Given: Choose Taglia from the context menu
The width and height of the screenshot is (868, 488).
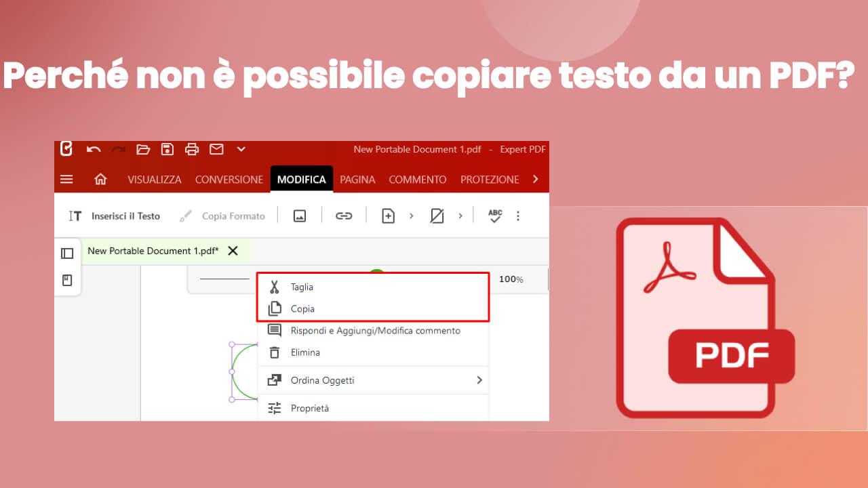Looking at the screenshot, I should click(x=373, y=287).
